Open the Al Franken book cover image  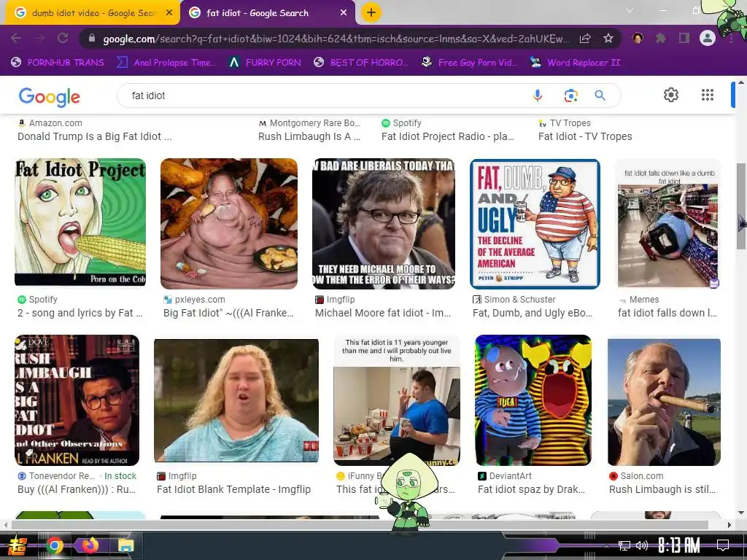click(x=77, y=400)
